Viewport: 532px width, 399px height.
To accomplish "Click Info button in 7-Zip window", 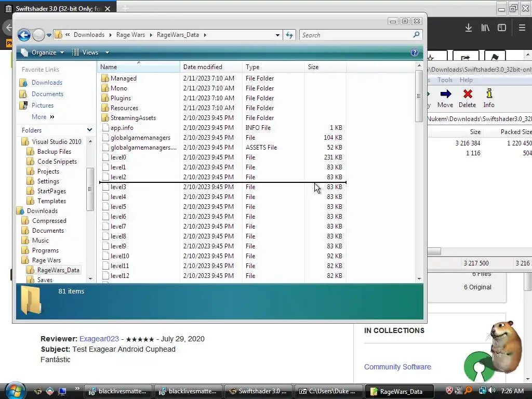I will click(x=488, y=98).
